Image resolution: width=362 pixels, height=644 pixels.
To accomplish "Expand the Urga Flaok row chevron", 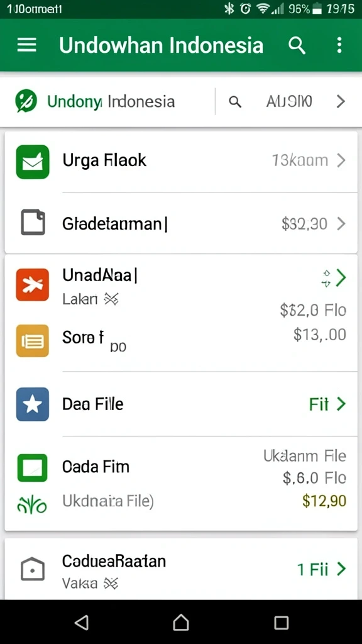I will [x=341, y=160].
